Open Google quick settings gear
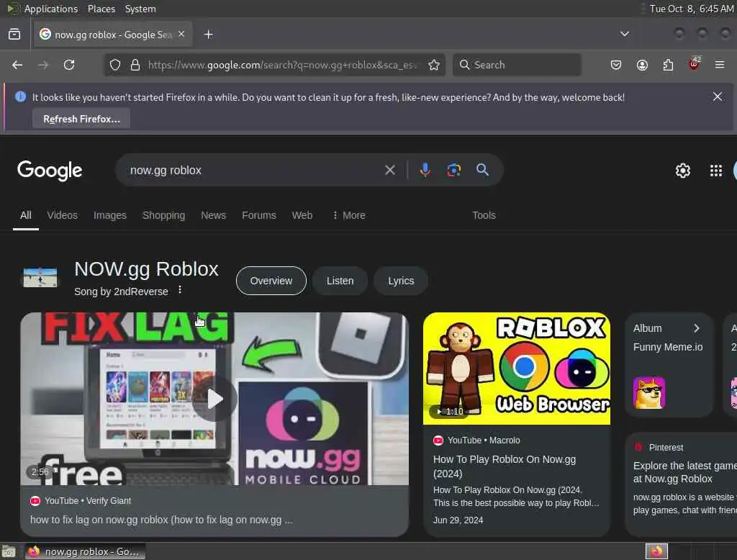This screenshot has width=737, height=560. (x=682, y=170)
